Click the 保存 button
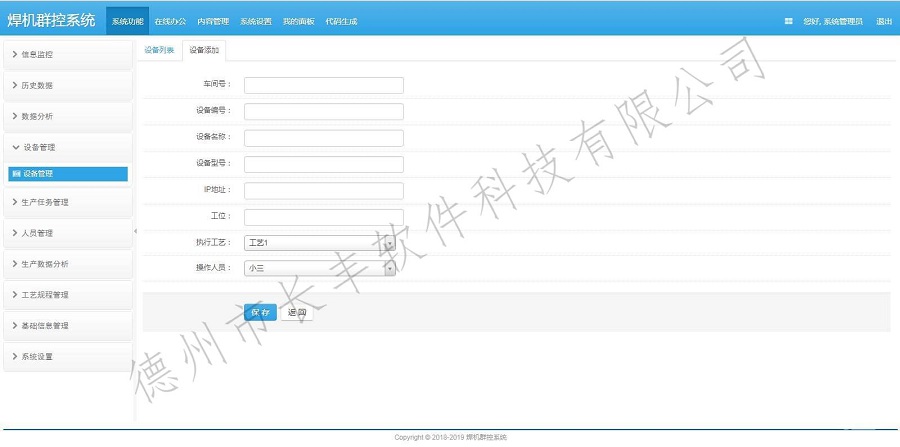This screenshot has height=447, width=900. point(260,312)
